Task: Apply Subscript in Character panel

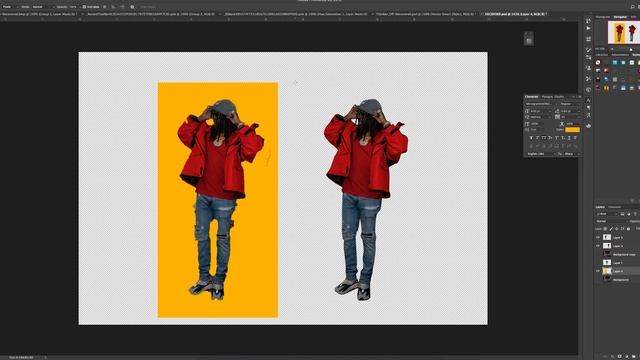Action: tap(563, 138)
